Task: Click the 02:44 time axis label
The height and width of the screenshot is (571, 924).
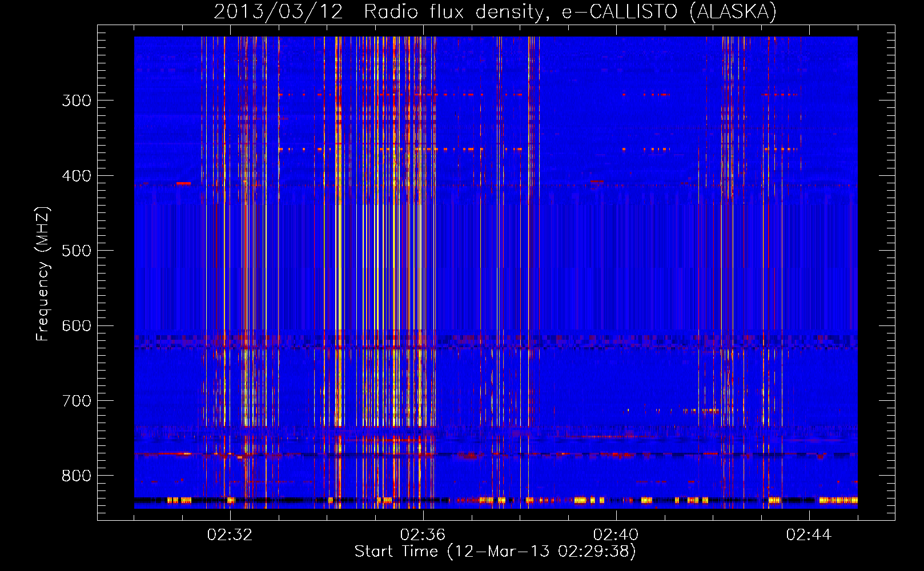Action: (x=809, y=535)
